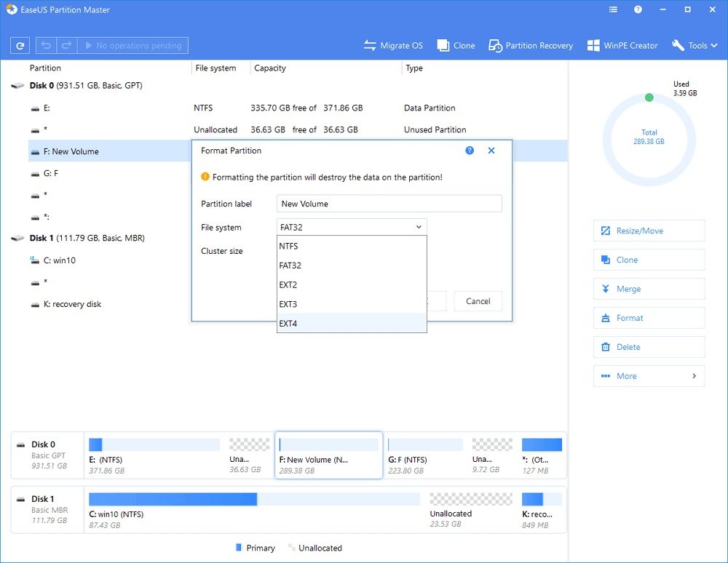Click No operations pending execute button

[132, 45]
